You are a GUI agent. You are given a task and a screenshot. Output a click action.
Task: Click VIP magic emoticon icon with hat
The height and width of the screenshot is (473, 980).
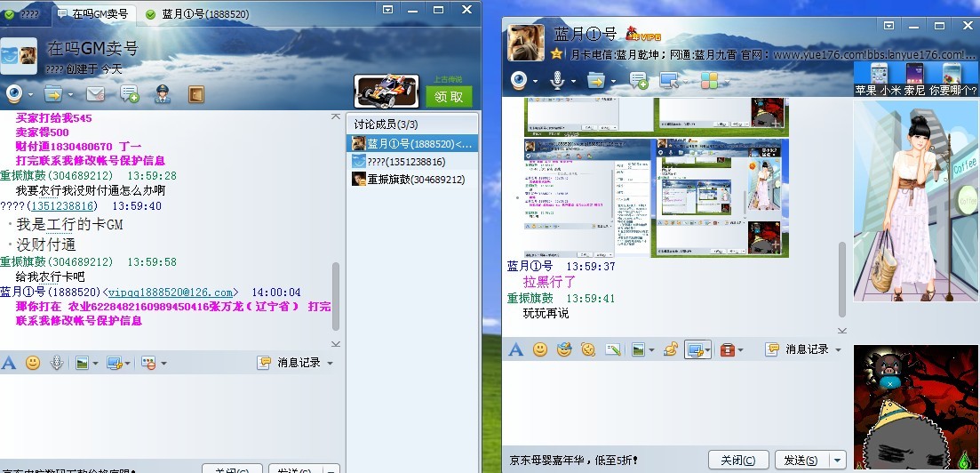[x=564, y=349]
